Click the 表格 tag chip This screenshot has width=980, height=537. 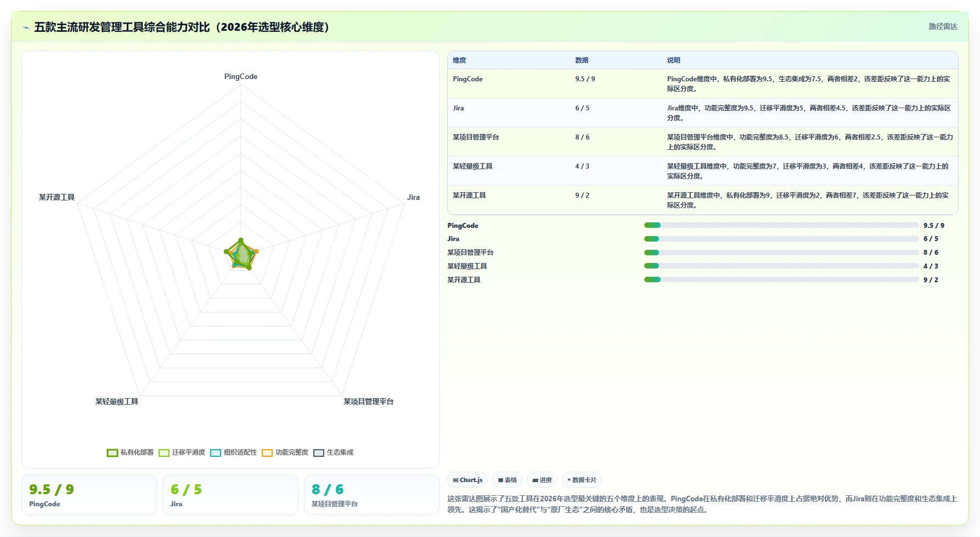coord(508,480)
